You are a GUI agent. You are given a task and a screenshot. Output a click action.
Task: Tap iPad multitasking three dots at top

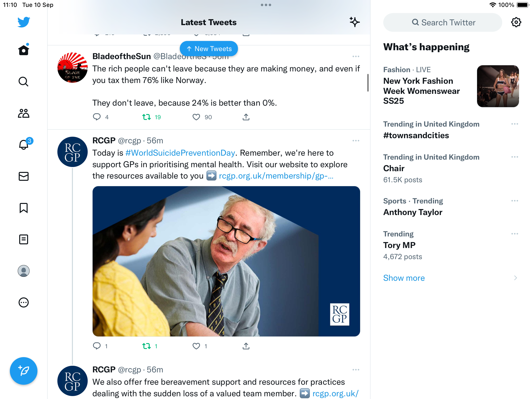point(266,5)
